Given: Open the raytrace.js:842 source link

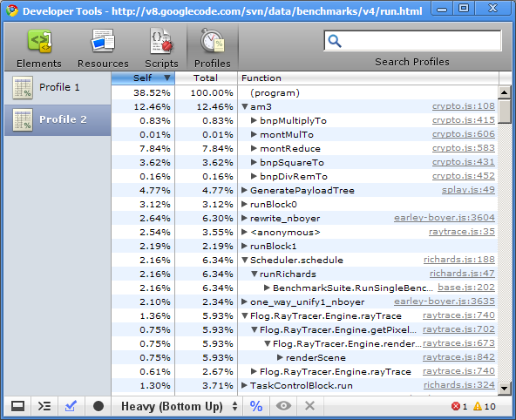Looking at the screenshot, I should pos(458,357).
